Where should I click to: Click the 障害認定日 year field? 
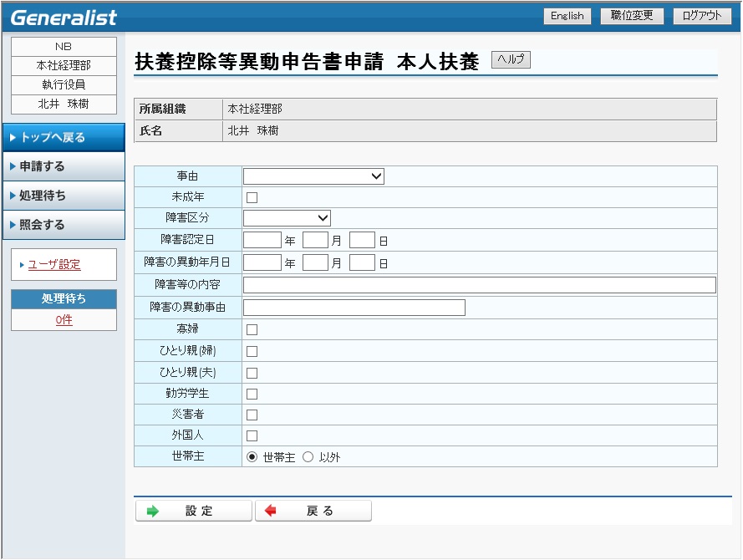262,240
